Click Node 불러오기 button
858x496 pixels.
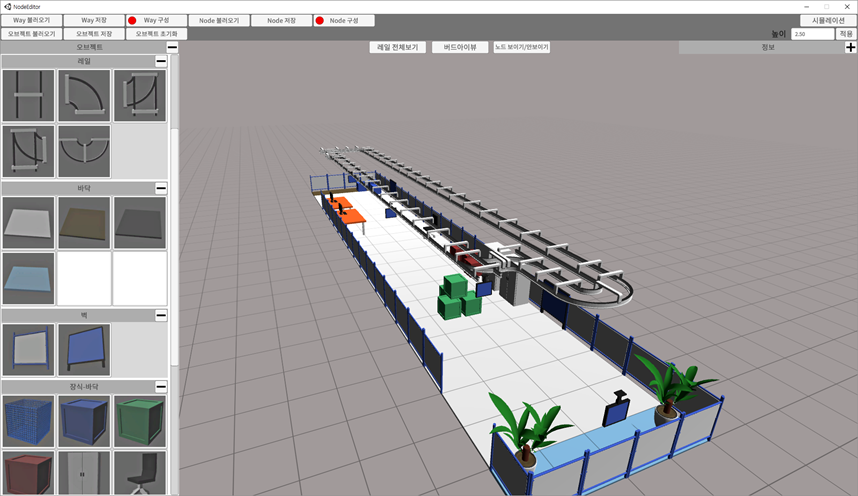[219, 20]
